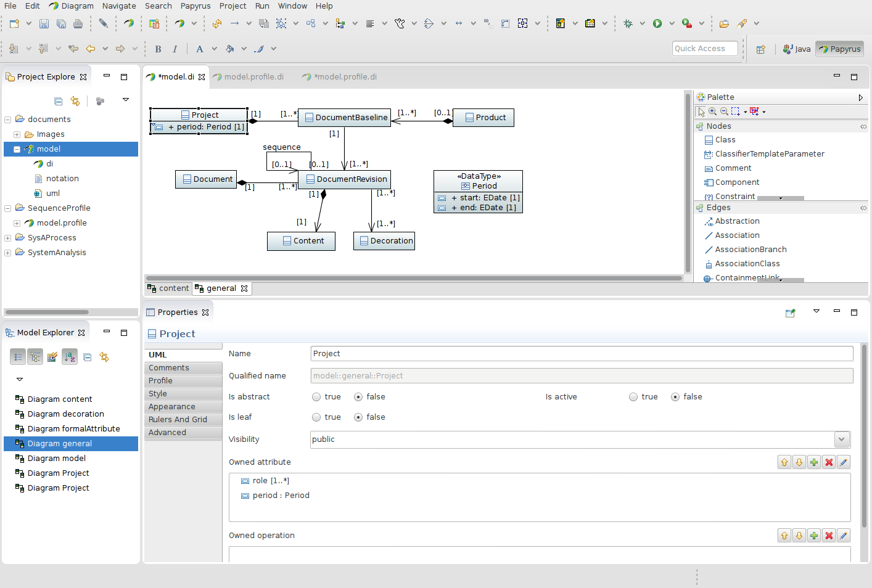
Task: Click Project Explorer horizontal scrollbar
Action: point(47,312)
